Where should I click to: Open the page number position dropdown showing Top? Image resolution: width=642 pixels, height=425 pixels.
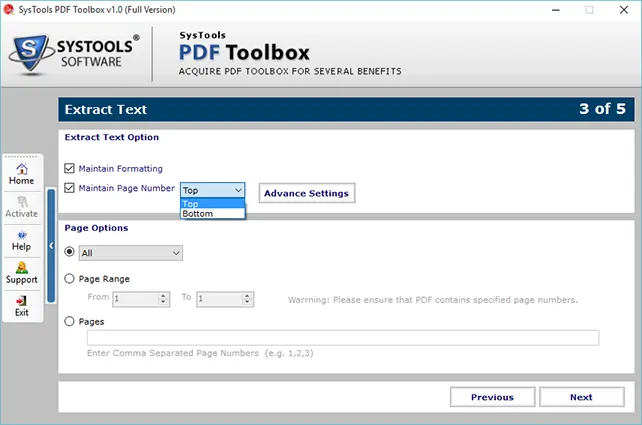(x=212, y=190)
